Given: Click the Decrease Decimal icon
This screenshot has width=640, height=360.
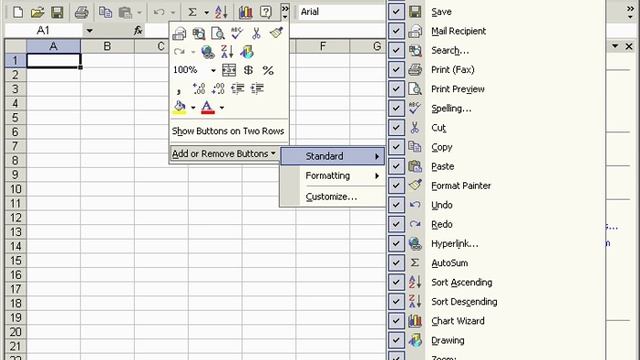Looking at the screenshot, I should 218,89.
